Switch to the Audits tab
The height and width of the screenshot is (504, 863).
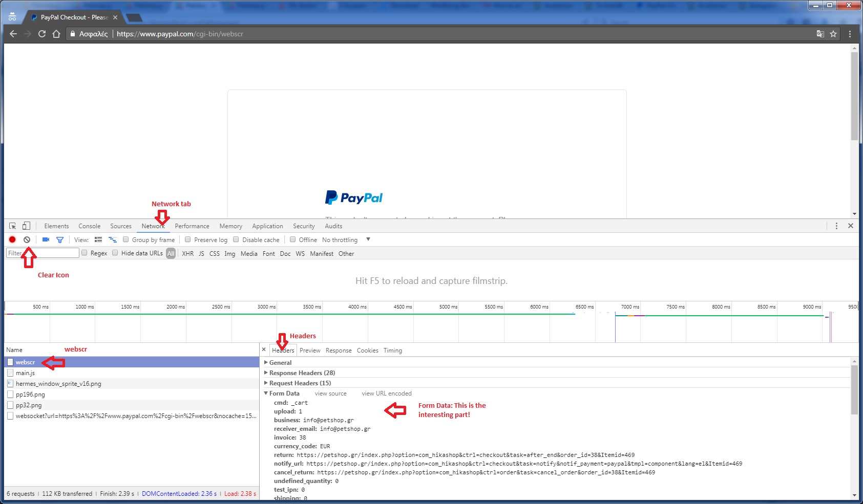click(x=333, y=226)
